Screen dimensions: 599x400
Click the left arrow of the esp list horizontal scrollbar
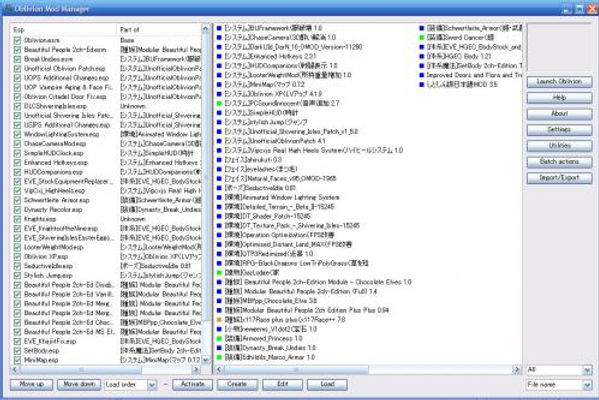[15, 369]
